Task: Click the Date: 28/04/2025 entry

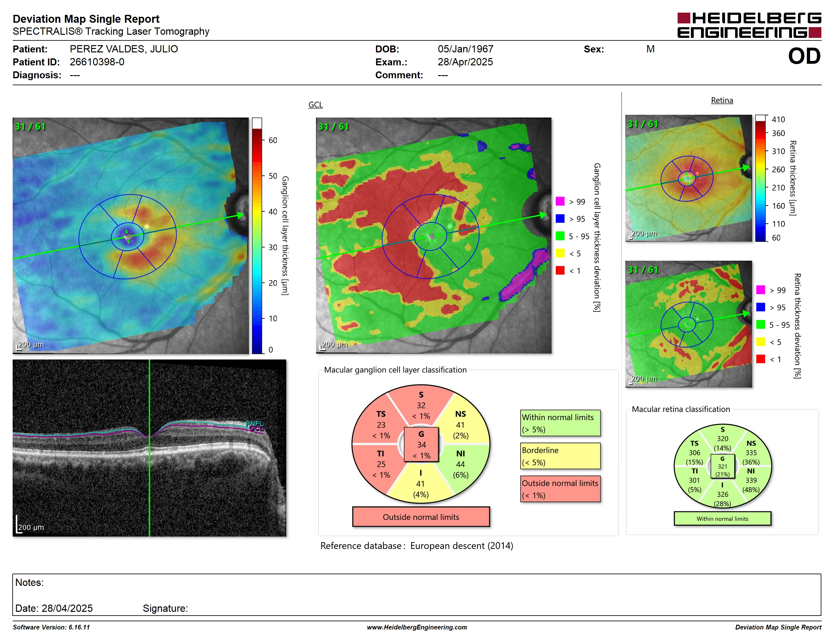Action: click(x=54, y=608)
